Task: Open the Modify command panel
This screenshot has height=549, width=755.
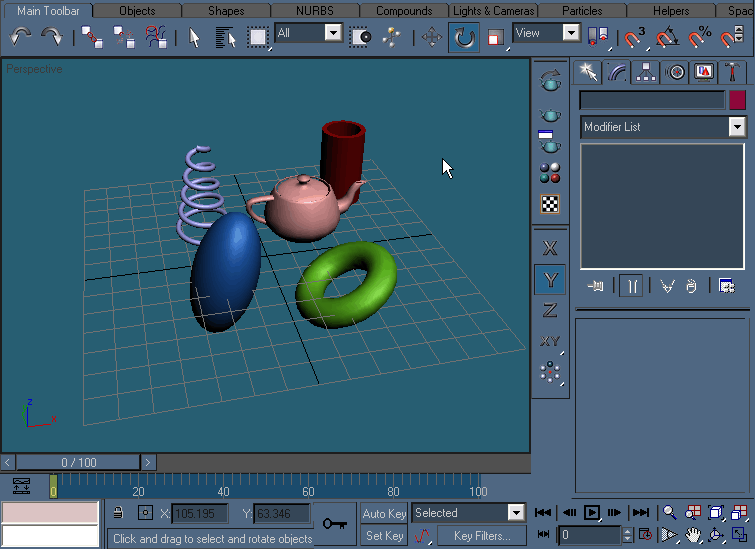Action: pos(616,72)
